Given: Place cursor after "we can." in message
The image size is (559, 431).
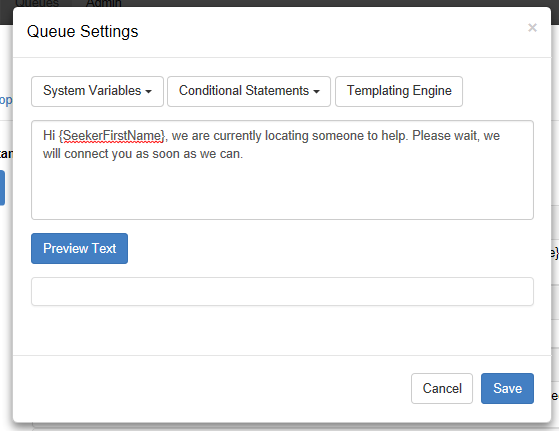Looking at the screenshot, I should (244, 154).
